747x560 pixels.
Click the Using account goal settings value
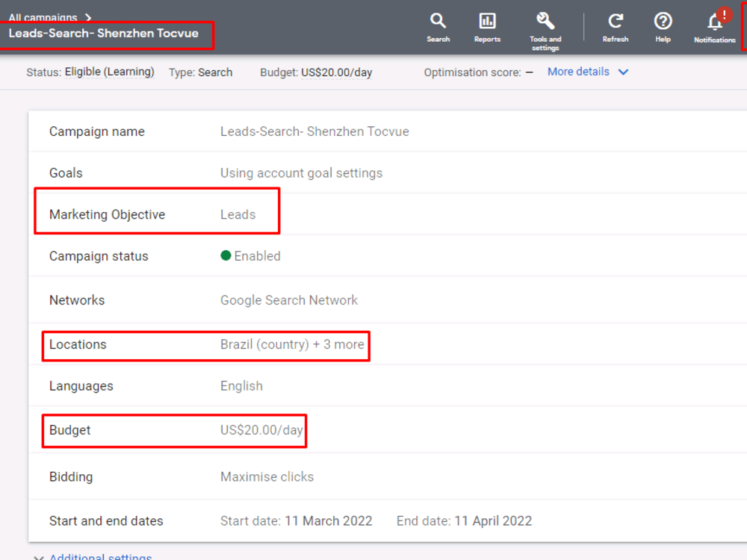pos(301,173)
